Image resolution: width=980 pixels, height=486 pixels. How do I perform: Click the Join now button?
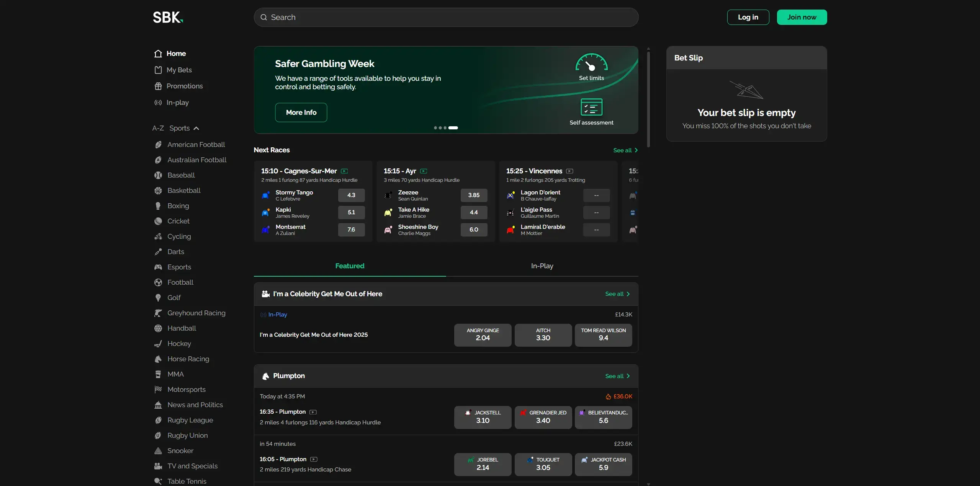802,17
